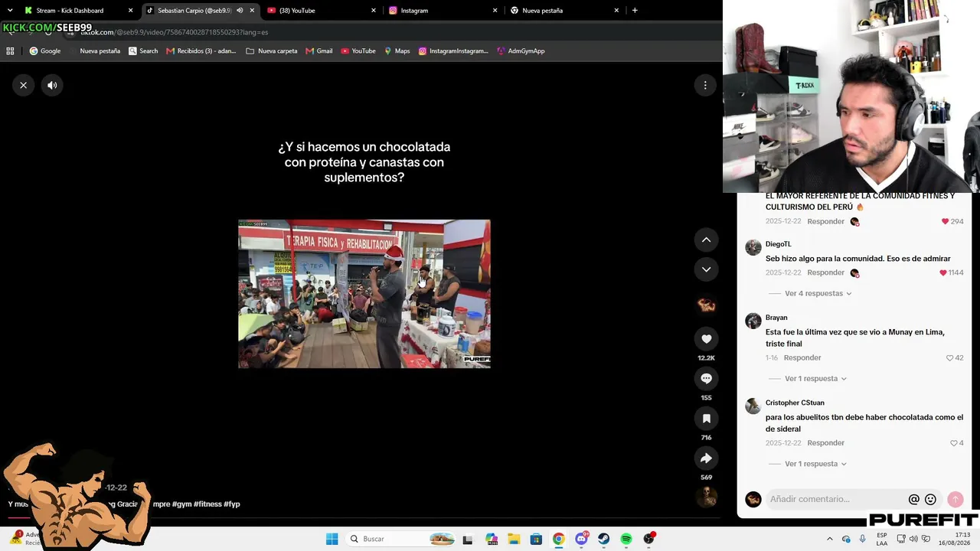Open Task View on the taskbar

click(x=468, y=539)
